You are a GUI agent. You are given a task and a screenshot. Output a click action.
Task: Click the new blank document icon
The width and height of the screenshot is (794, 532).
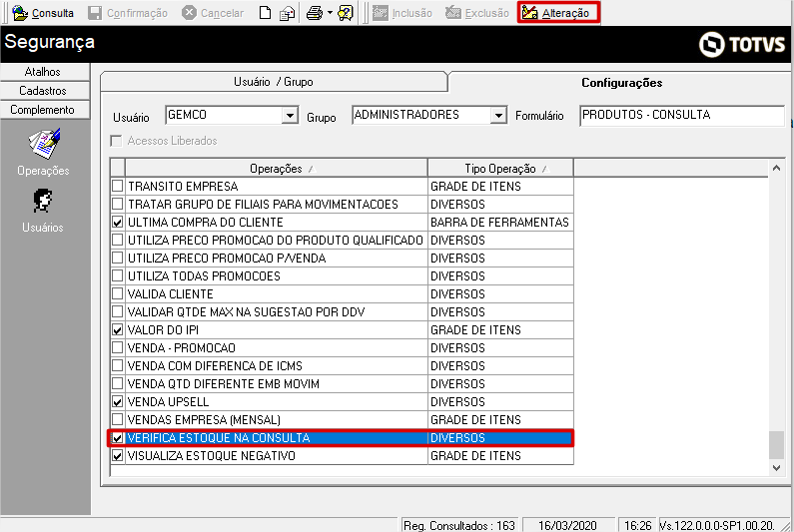pyautogui.click(x=265, y=13)
